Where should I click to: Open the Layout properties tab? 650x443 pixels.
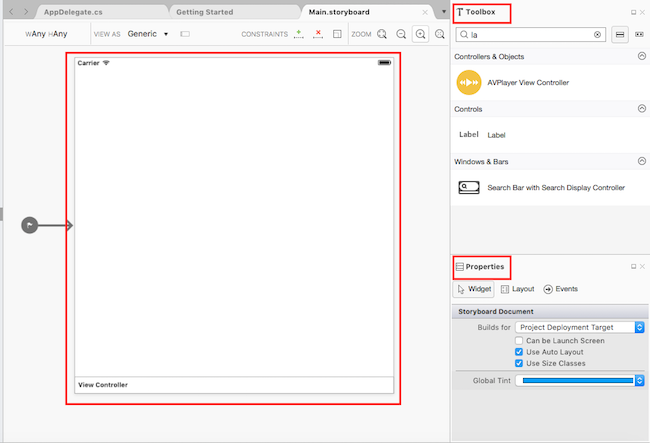pyautogui.click(x=517, y=289)
